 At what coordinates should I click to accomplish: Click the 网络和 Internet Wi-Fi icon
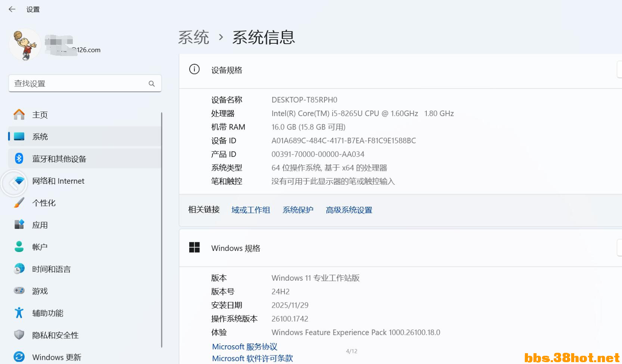[x=19, y=181]
